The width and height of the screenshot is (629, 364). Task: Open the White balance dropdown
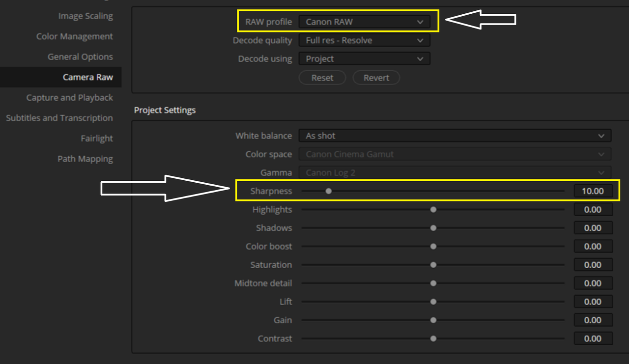click(x=455, y=136)
